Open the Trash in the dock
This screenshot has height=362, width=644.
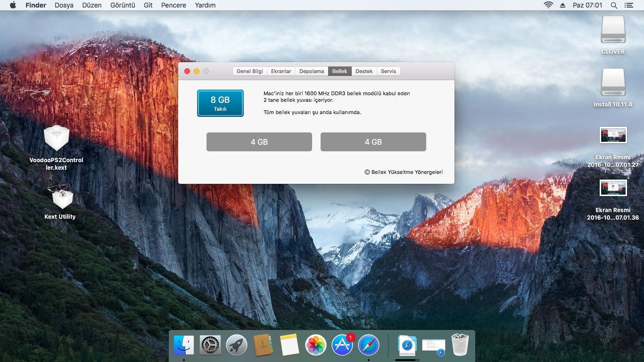(x=460, y=346)
